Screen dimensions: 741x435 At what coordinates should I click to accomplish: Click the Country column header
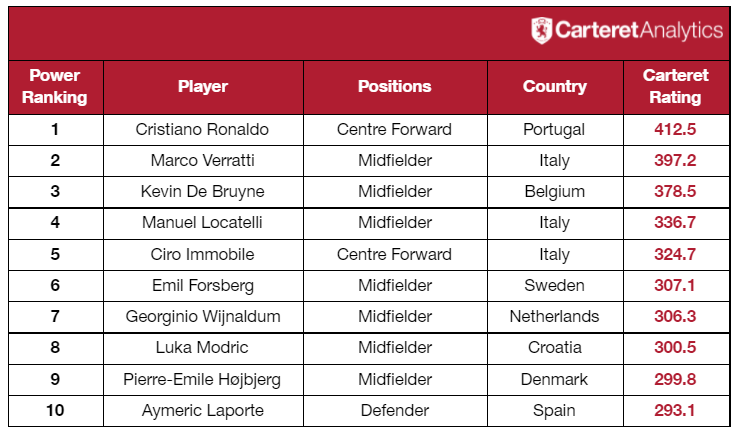pyautogui.click(x=555, y=87)
